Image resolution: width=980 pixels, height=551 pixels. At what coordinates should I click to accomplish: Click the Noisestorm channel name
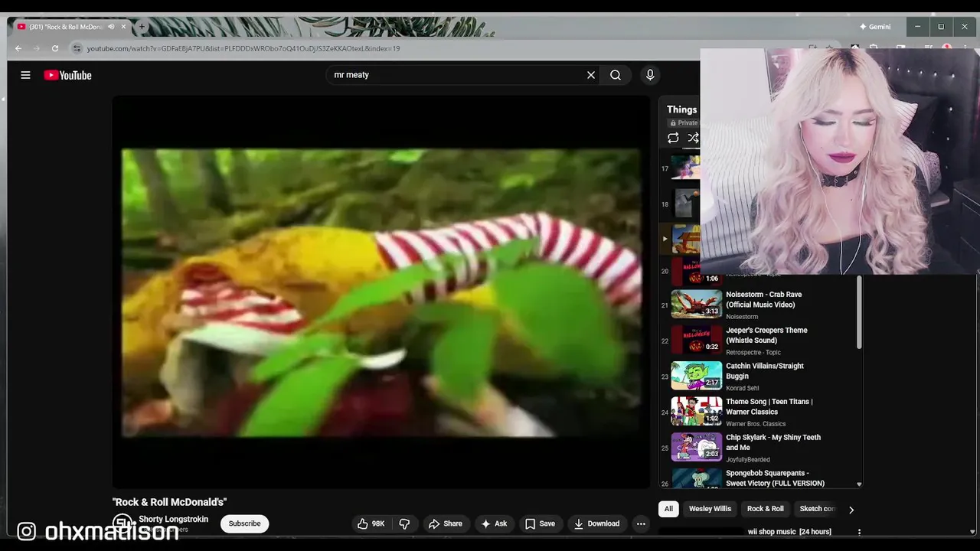click(742, 317)
